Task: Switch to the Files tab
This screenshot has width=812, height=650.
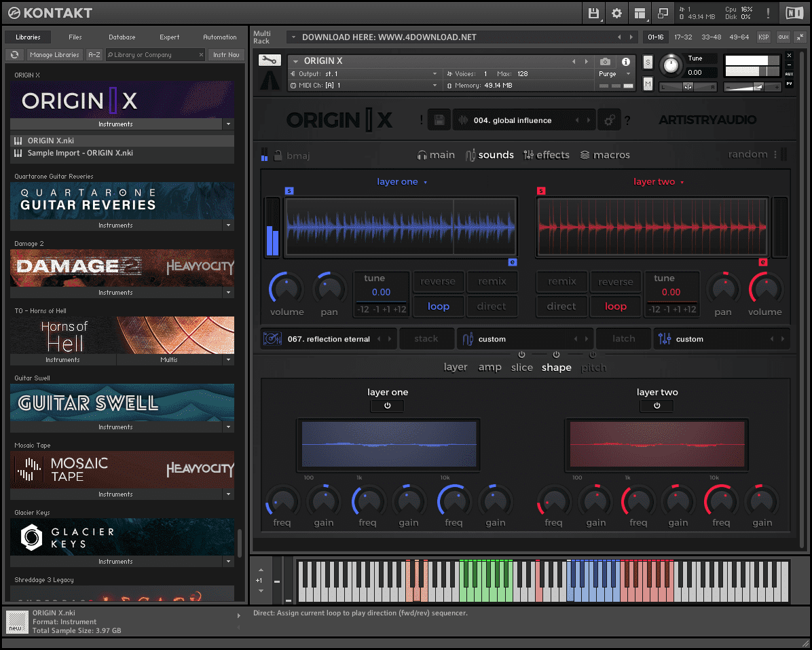Action: [75, 37]
